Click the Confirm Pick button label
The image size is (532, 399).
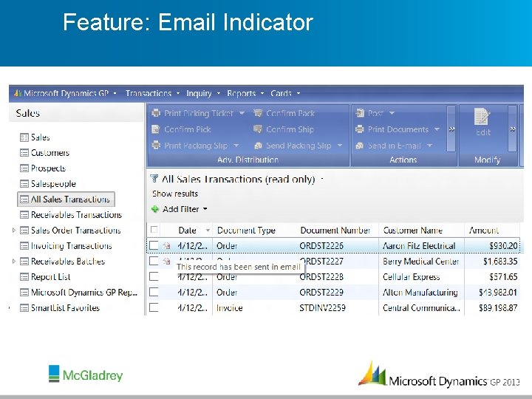(187, 129)
